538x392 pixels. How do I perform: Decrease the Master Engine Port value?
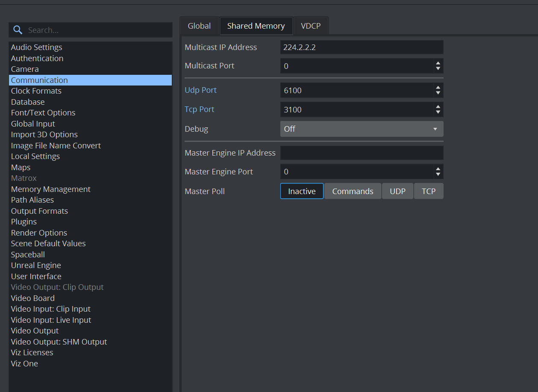pos(438,174)
